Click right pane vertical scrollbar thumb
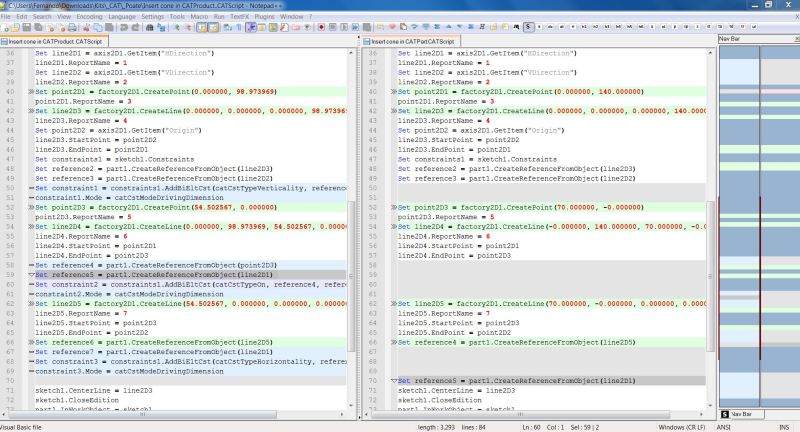The width and height of the screenshot is (800, 432). (710, 275)
